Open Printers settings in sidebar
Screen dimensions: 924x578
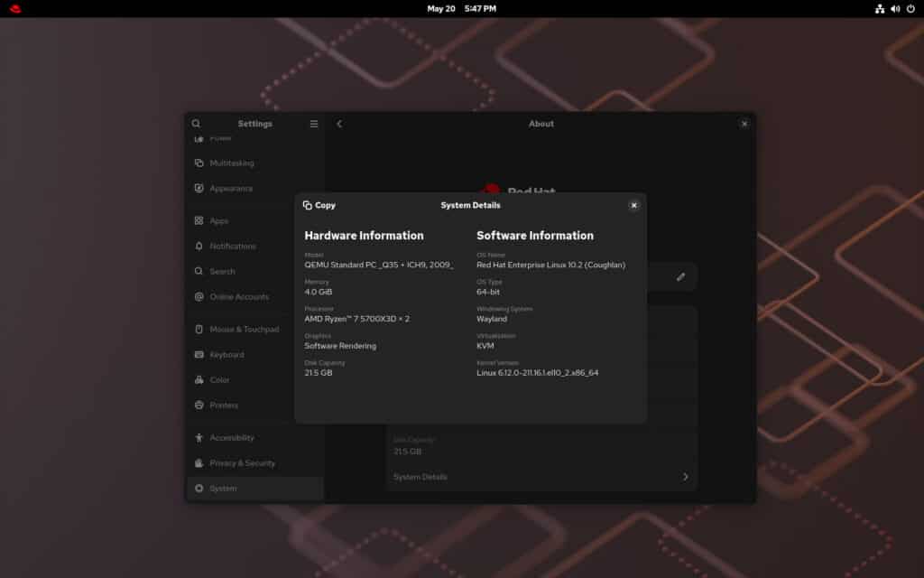point(255,406)
